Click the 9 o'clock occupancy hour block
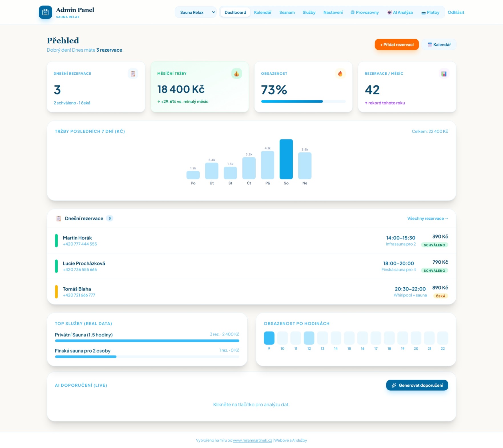The height and width of the screenshot is (448, 503). point(269,338)
